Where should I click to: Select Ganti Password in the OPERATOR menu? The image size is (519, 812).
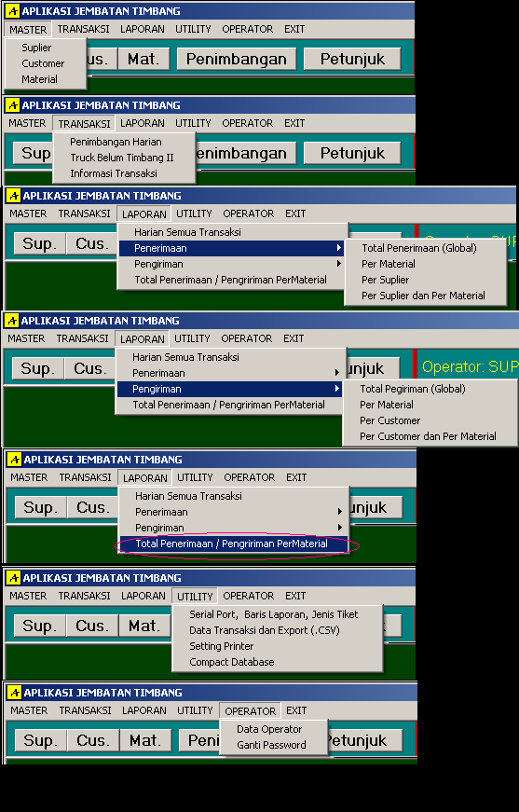click(272, 745)
